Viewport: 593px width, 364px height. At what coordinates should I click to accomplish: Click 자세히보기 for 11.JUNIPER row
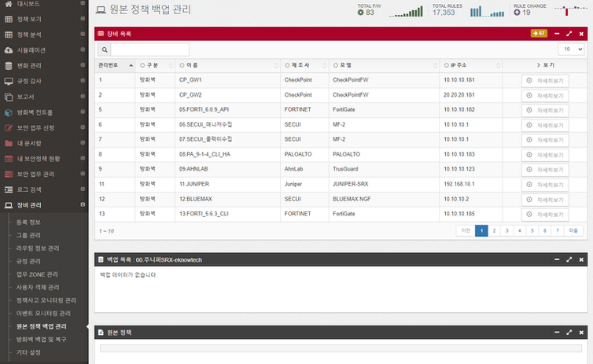tap(545, 185)
